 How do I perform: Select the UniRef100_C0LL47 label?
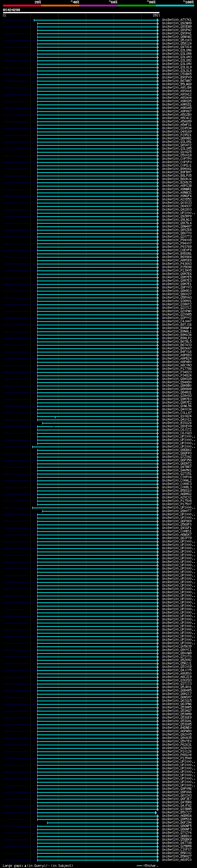(176, 413)
